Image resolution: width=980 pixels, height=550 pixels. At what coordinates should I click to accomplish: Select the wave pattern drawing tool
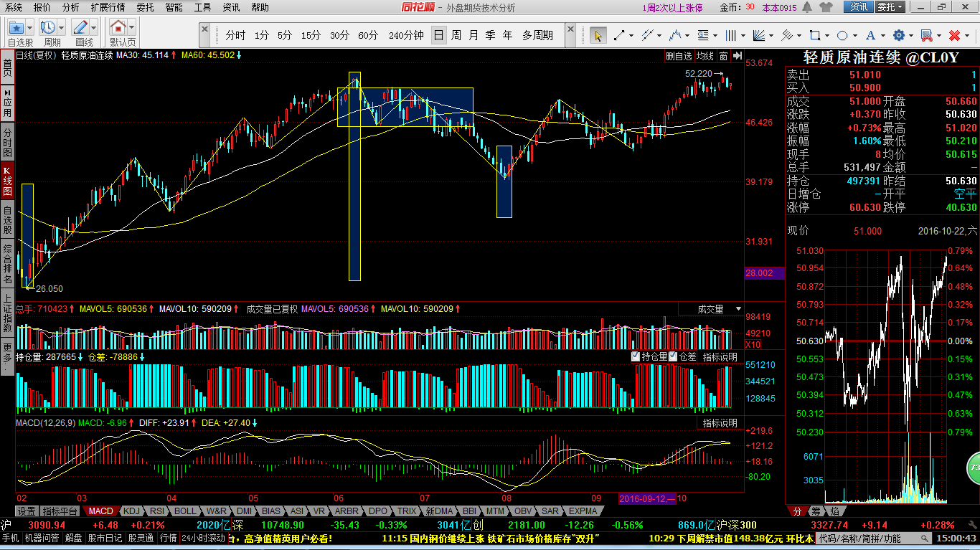point(675,35)
